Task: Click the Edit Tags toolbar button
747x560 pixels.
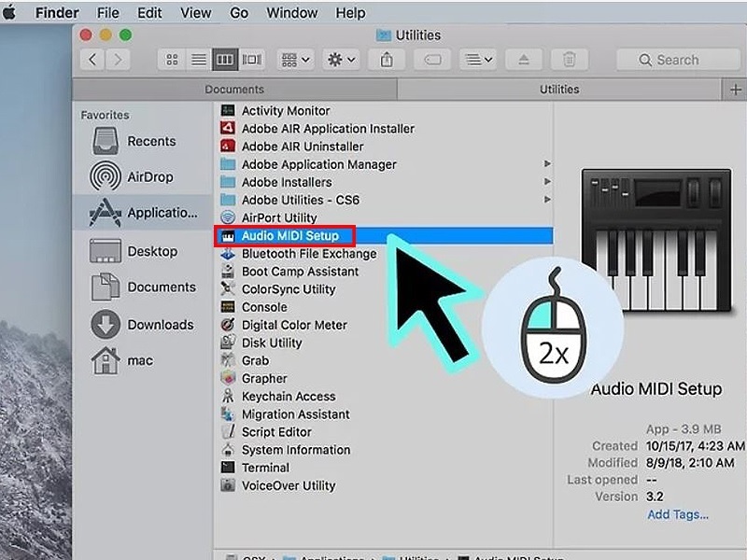Action: pyautogui.click(x=432, y=60)
